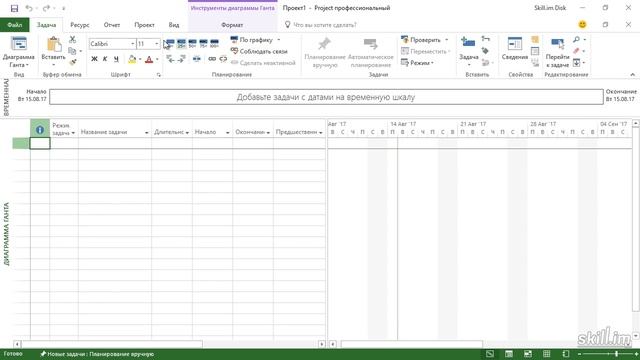Image resolution: width=640 pixels, height=360 pixels.
Task: Switch to the Отчет tab
Action: click(x=112, y=25)
